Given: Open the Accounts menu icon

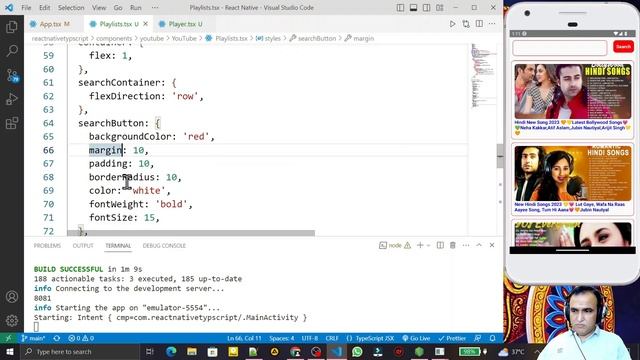Looking at the screenshot, I should pos(12,297).
